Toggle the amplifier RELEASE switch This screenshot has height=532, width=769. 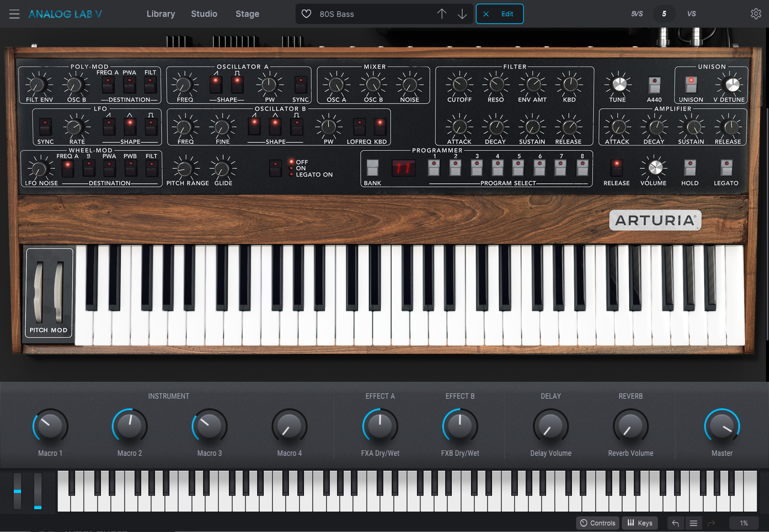point(616,168)
